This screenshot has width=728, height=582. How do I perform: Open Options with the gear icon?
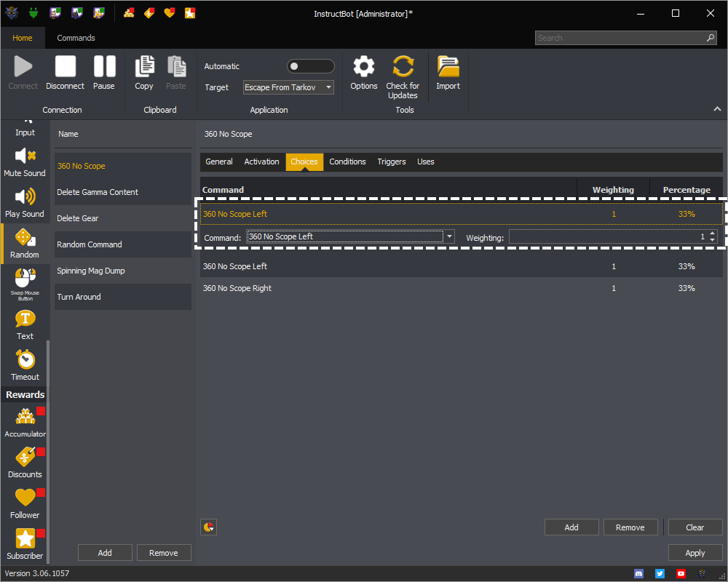click(364, 66)
